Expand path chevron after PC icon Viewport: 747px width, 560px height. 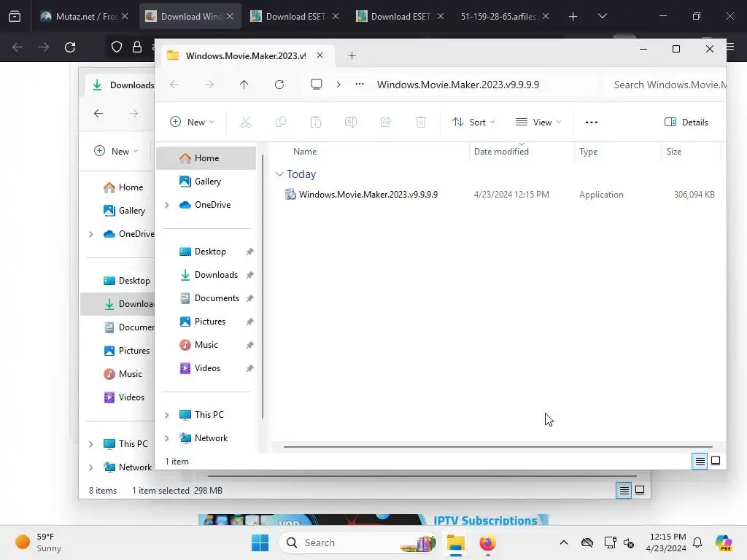[338, 85]
